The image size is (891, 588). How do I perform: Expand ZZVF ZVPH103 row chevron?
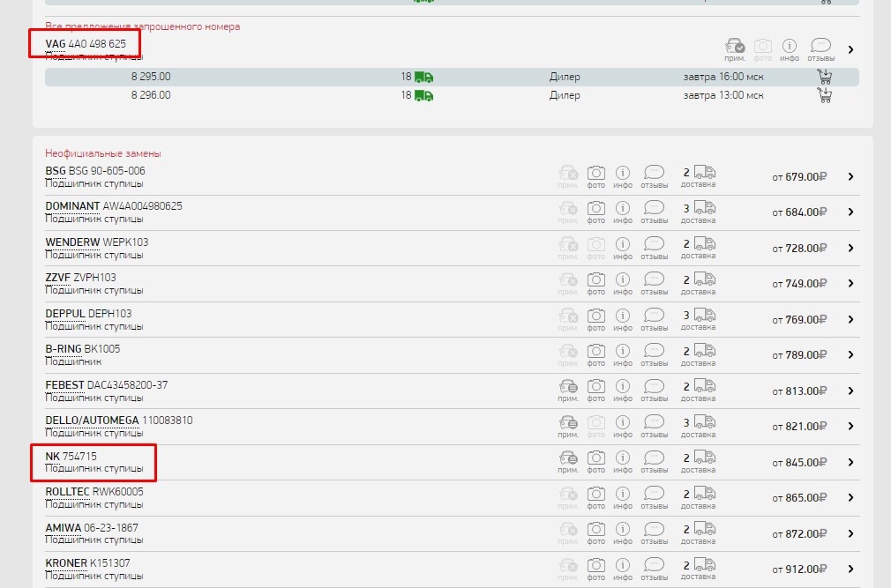tap(850, 283)
